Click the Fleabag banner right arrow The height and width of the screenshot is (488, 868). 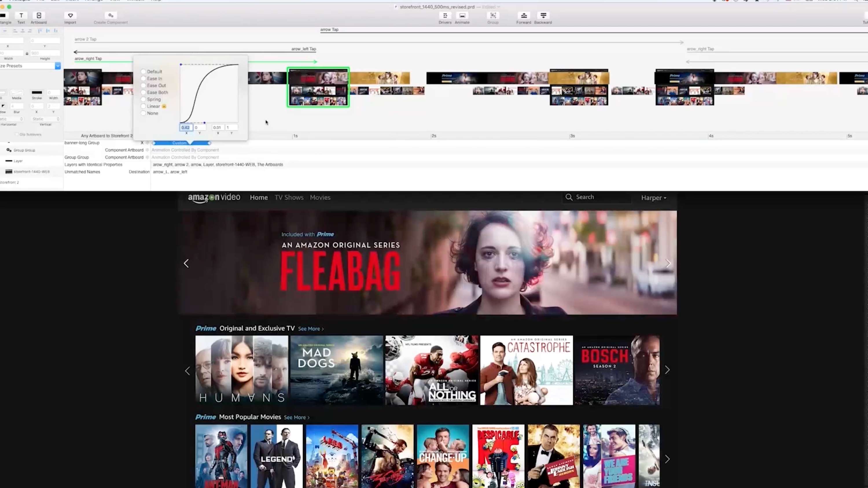pos(668,263)
